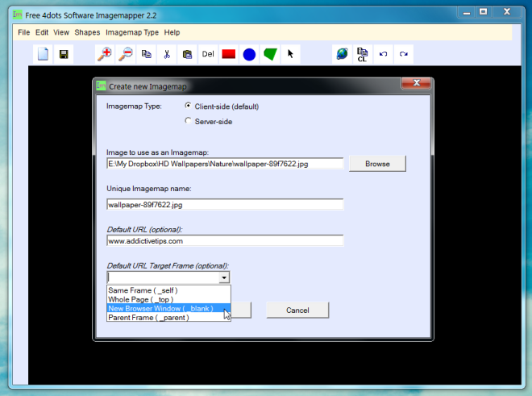Select Client-side (default) radio button
The height and width of the screenshot is (396, 532).
pos(188,106)
